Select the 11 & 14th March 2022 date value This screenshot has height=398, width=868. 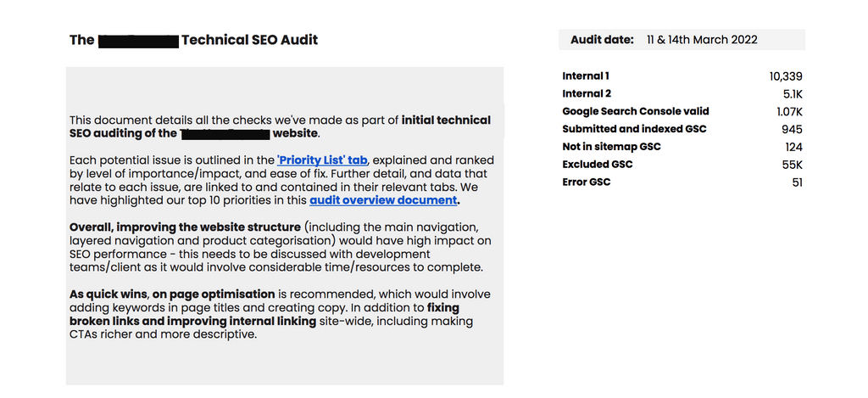coord(701,40)
